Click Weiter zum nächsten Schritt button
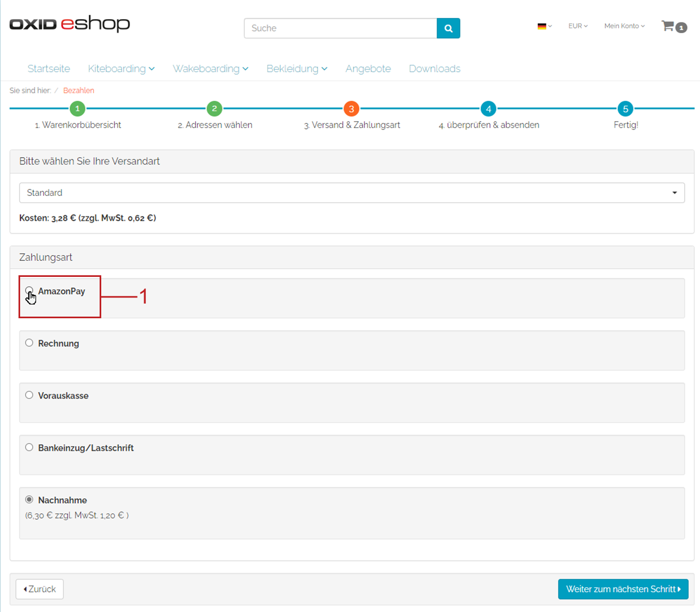This screenshot has height=612, width=700. coord(623,589)
